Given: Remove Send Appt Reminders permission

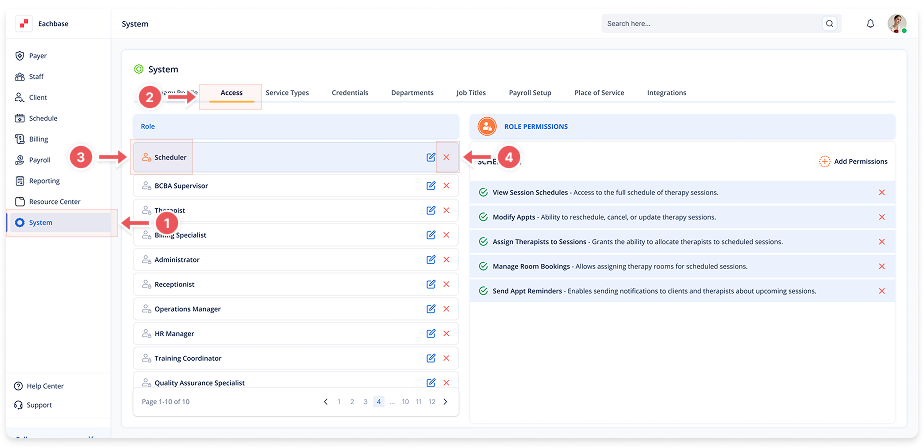Looking at the screenshot, I should coord(881,291).
